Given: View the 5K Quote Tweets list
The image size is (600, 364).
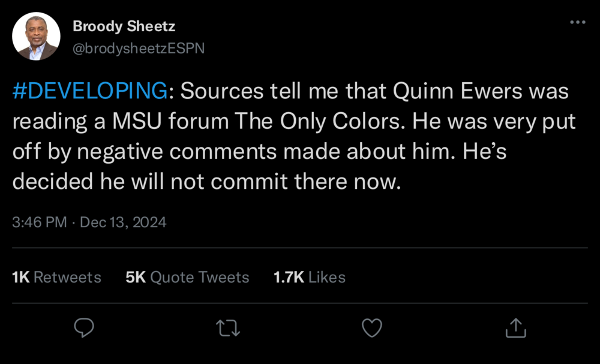Looking at the screenshot, I should click(187, 277).
